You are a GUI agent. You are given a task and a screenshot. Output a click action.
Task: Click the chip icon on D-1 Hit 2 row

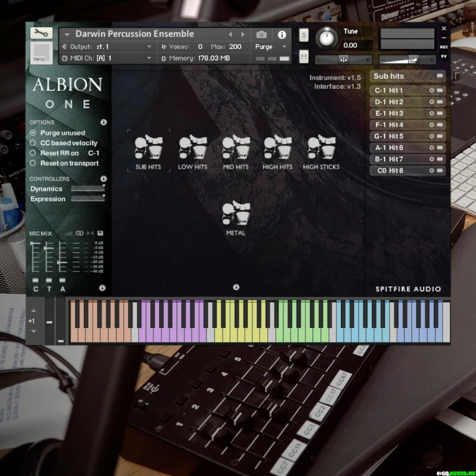pyautogui.click(x=440, y=102)
